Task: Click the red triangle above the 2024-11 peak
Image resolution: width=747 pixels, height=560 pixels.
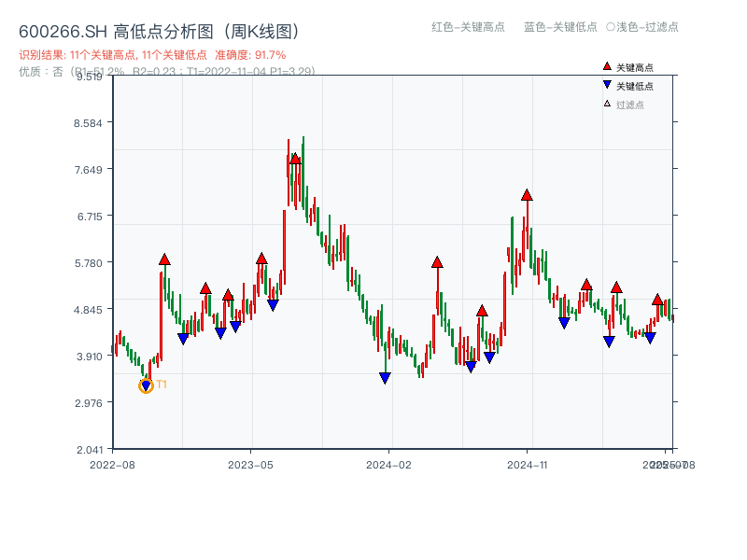Action: coord(526,195)
